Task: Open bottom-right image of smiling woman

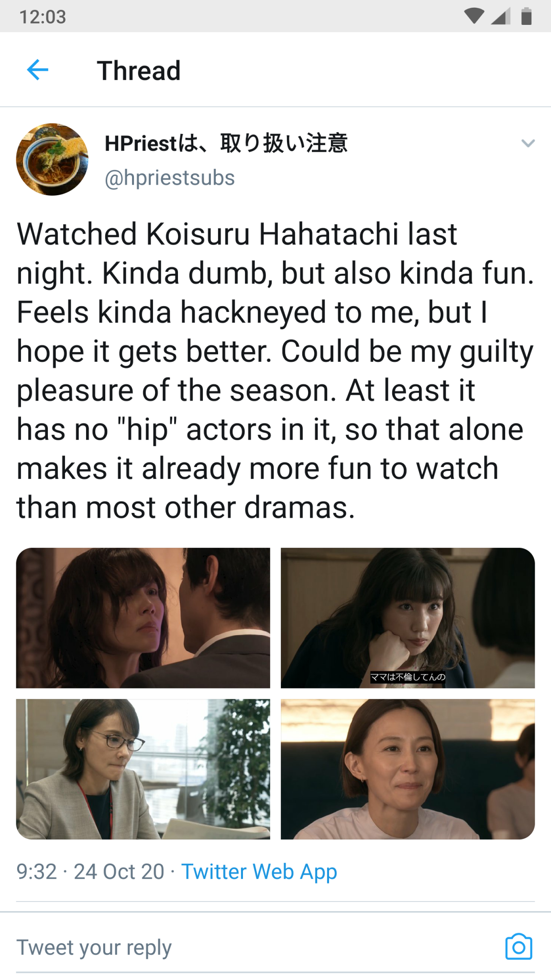Action: coord(408,769)
